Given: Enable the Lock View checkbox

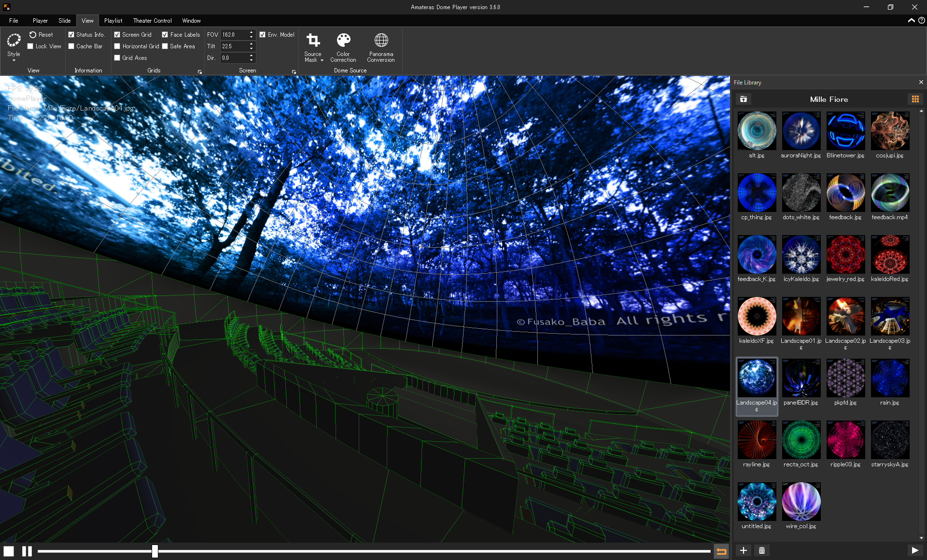Looking at the screenshot, I should [30, 46].
